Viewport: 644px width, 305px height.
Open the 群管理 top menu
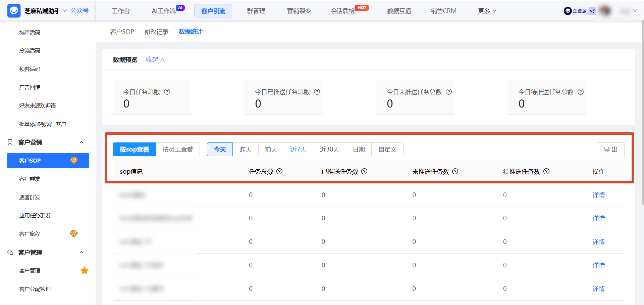pyautogui.click(x=256, y=11)
